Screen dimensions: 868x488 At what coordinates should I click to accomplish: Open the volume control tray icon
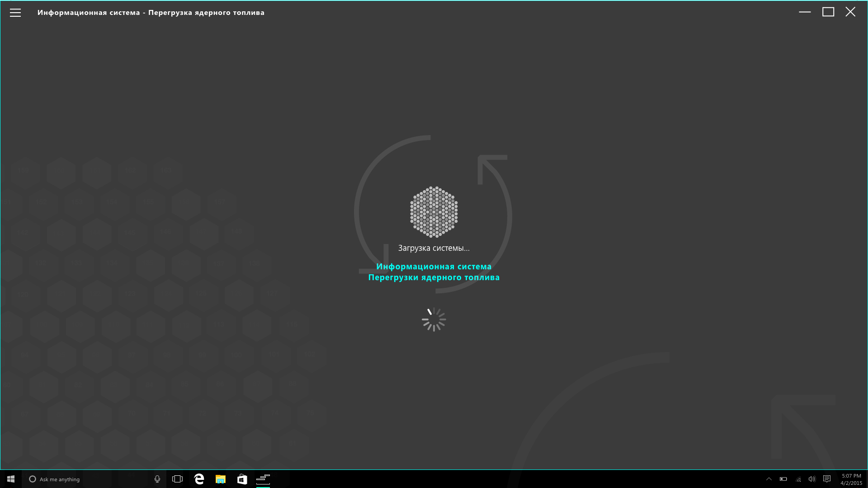click(812, 479)
